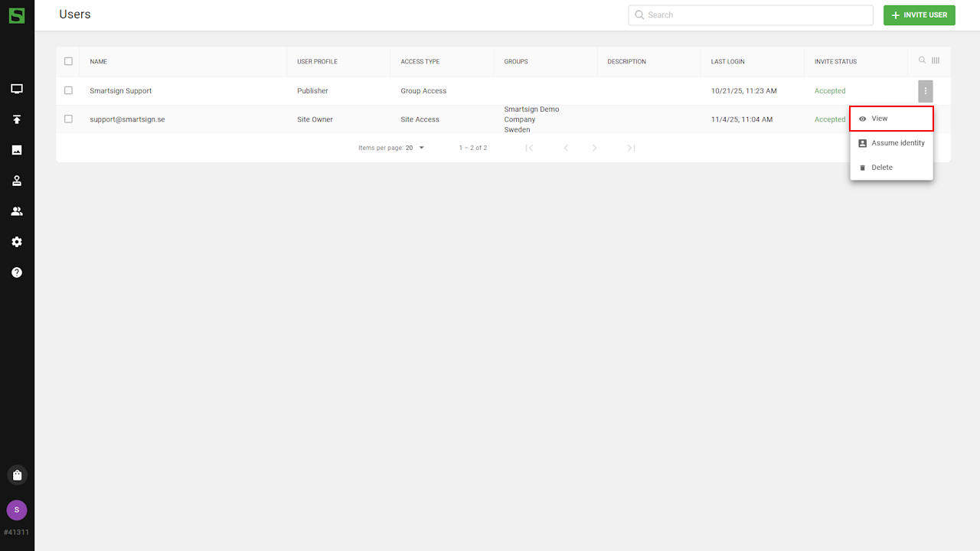Open the three-dot menu for Smartsign Support

coord(926,91)
